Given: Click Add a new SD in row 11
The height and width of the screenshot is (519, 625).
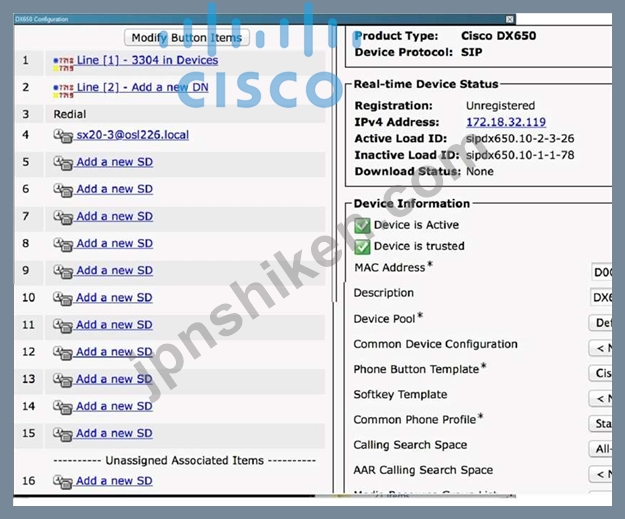Looking at the screenshot, I should click(x=114, y=324).
